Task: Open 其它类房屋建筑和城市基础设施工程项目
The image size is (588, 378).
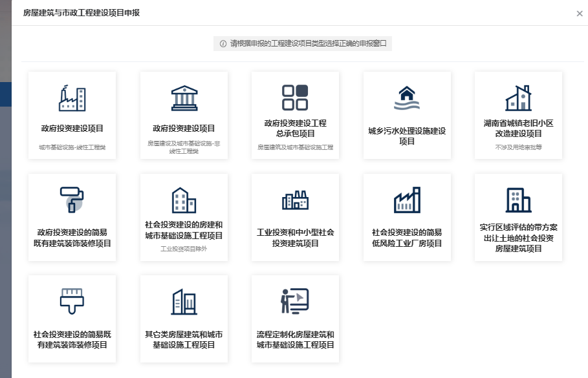Action: (184, 318)
